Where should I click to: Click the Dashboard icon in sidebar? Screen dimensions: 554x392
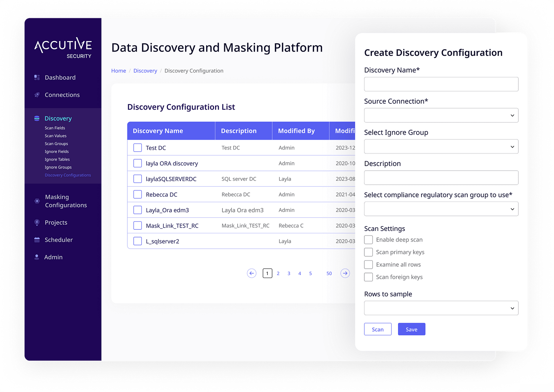click(37, 77)
